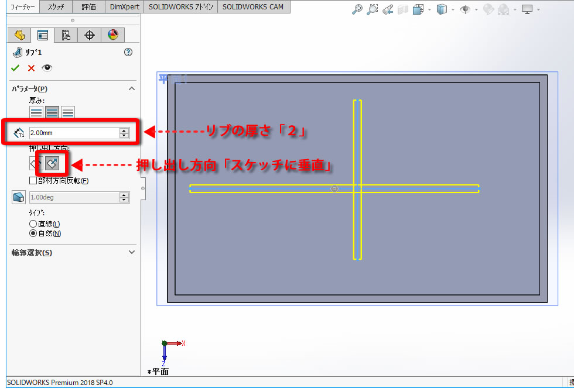Enable the 部材方向反転(F) checkbox

click(x=33, y=181)
